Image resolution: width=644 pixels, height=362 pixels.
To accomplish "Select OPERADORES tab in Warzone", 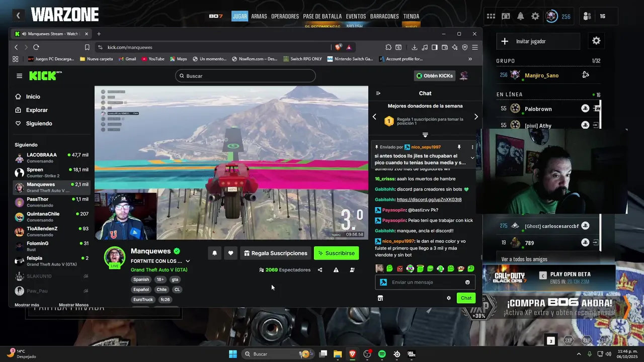I will (x=285, y=16).
